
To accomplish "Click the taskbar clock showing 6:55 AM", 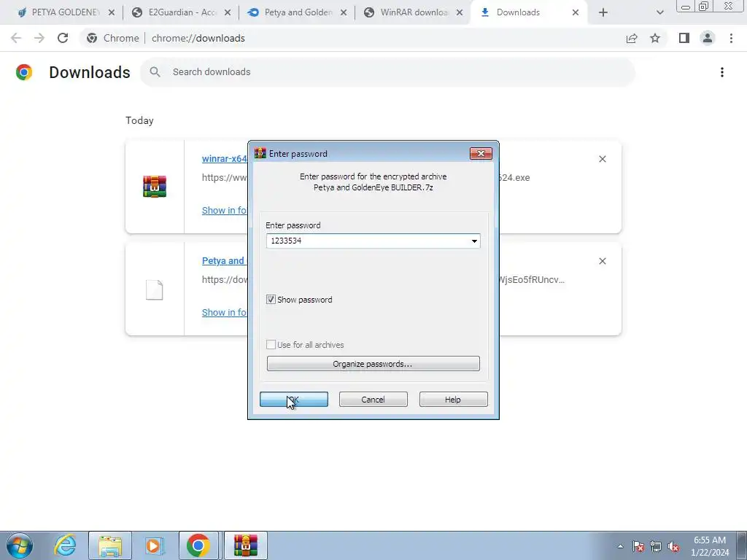I will tap(710, 545).
